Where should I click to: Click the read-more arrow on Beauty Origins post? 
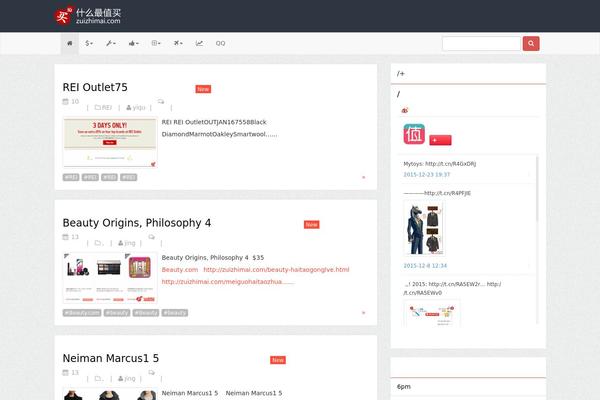point(364,313)
